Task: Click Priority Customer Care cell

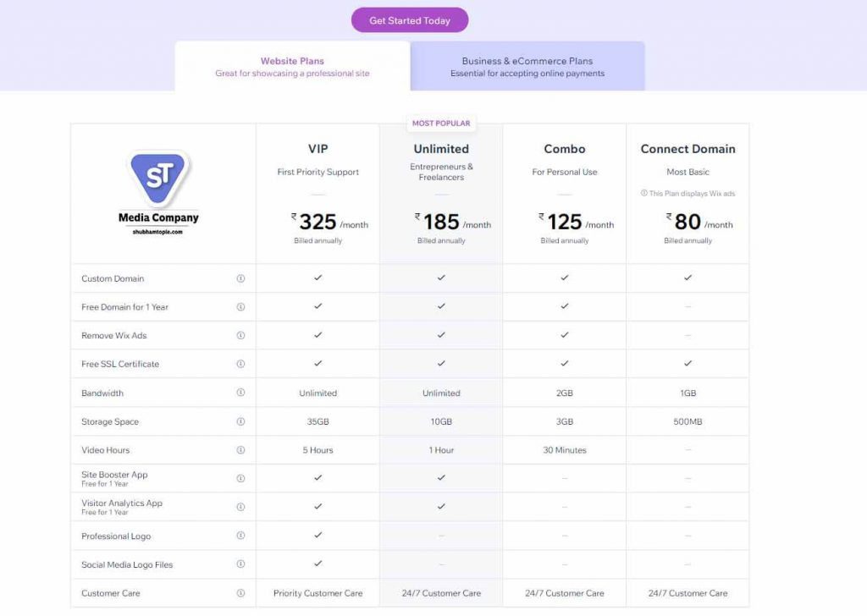Action: tap(318, 593)
